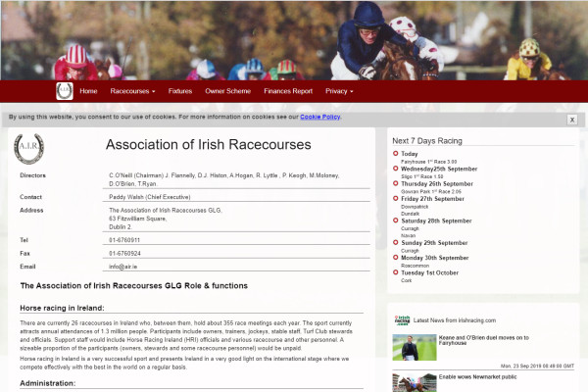Screen dimensions: 588x392
Task: Click the Mon, 23 Sep 2019 timestamp
Action: click(x=537, y=366)
